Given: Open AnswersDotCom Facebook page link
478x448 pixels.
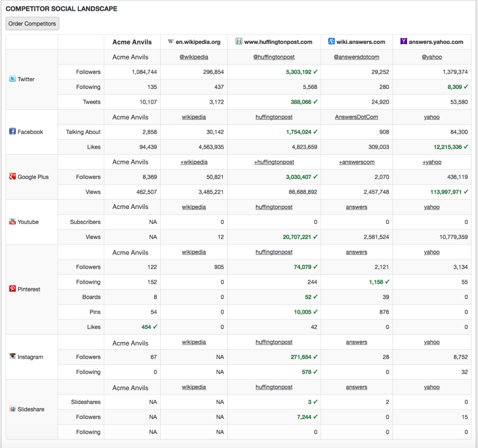Looking at the screenshot, I should (356, 117).
